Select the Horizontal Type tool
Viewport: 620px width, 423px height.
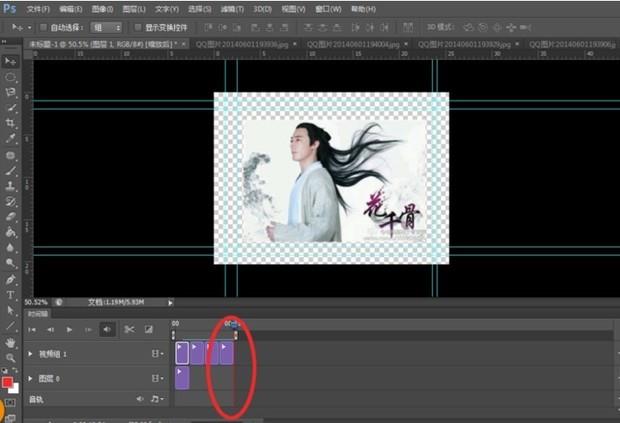point(10,295)
